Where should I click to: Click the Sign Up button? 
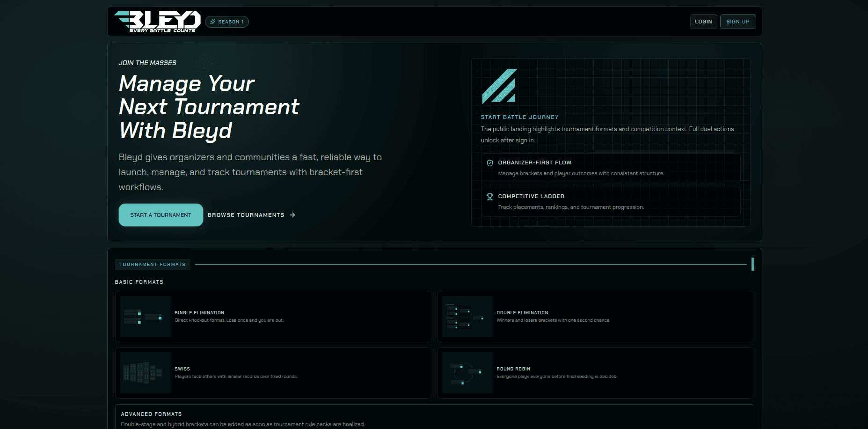coord(737,22)
